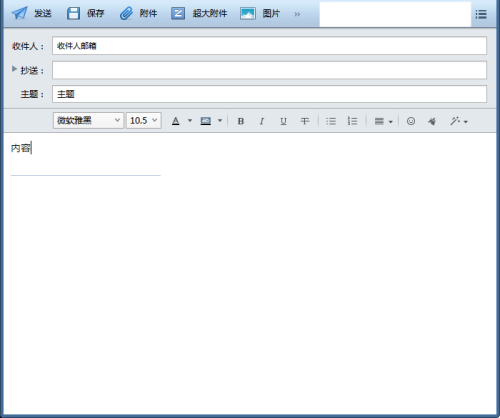Screen dimensions: 500x418
Task: Click the text highlight color icon
Action: tap(206, 121)
